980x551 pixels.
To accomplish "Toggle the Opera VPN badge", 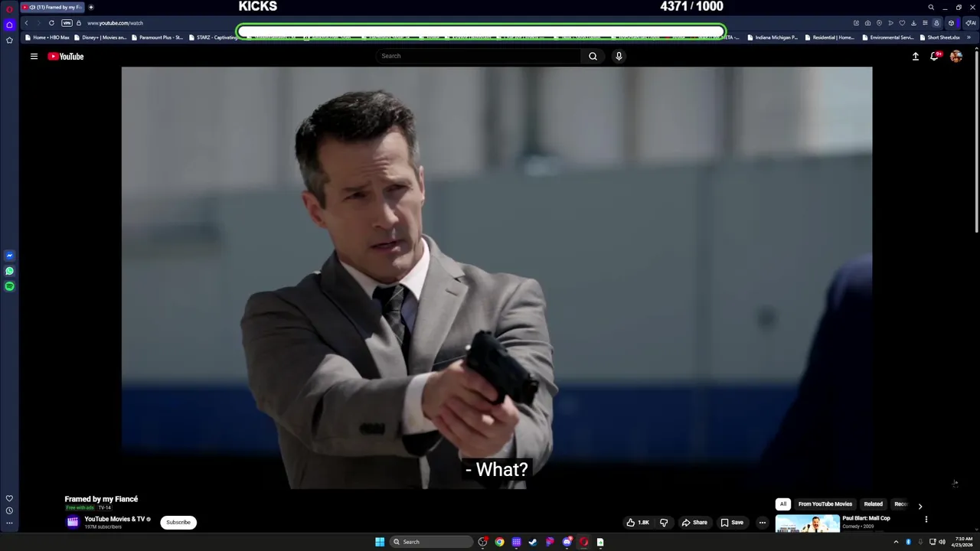I will click(x=67, y=23).
